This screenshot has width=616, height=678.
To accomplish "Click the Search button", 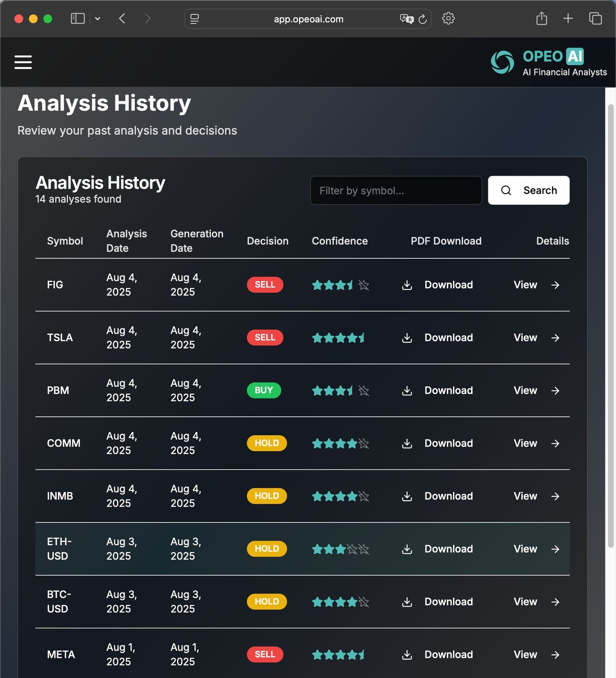I will pyautogui.click(x=529, y=190).
